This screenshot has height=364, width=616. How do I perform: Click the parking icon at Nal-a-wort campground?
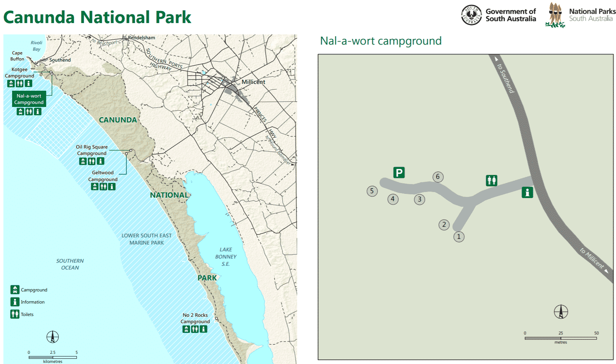(x=399, y=173)
